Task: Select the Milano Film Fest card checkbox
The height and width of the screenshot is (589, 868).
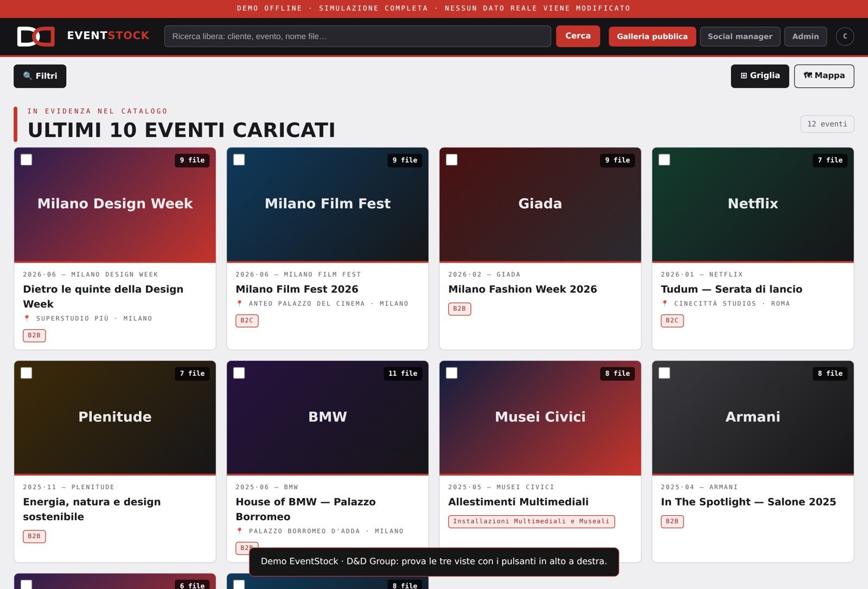Action: [239, 159]
